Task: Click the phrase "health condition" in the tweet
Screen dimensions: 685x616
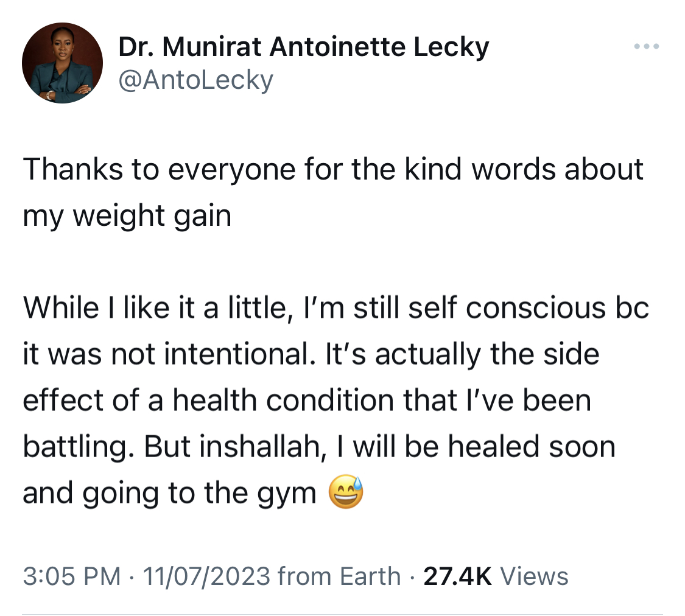Action: [x=283, y=401]
